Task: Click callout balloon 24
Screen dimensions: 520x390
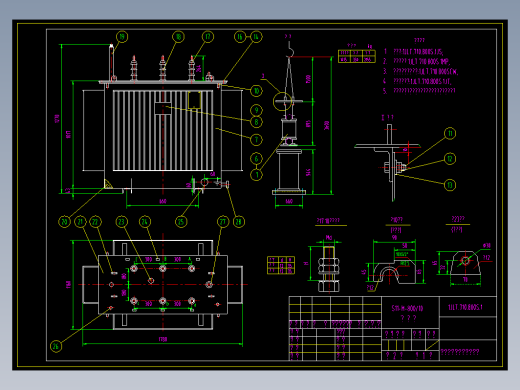Action: pos(145,222)
